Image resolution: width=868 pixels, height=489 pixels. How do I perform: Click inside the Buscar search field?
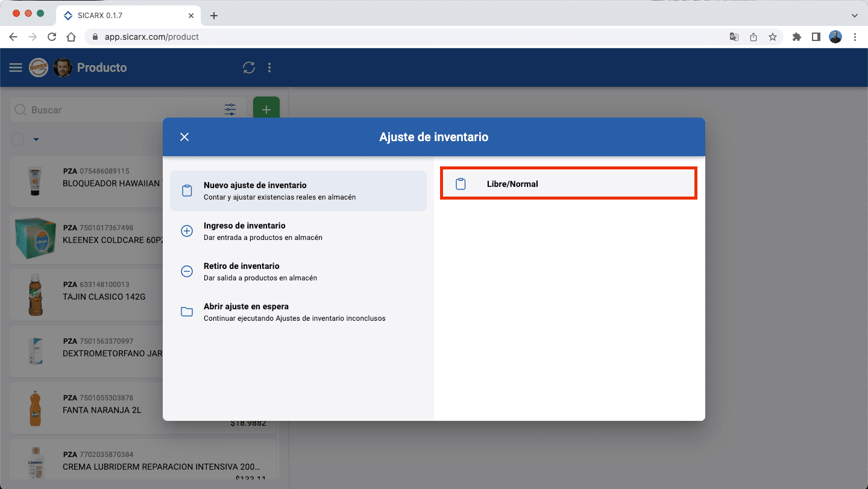coord(90,109)
